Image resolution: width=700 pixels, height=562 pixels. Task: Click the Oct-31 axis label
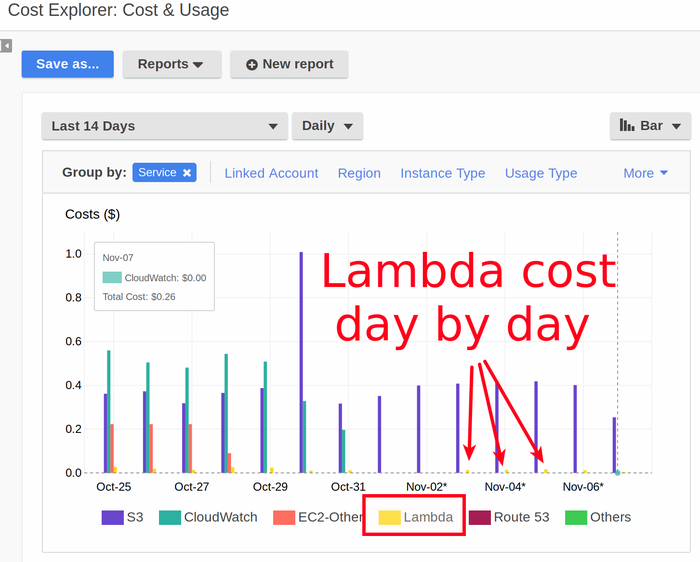tap(348, 487)
